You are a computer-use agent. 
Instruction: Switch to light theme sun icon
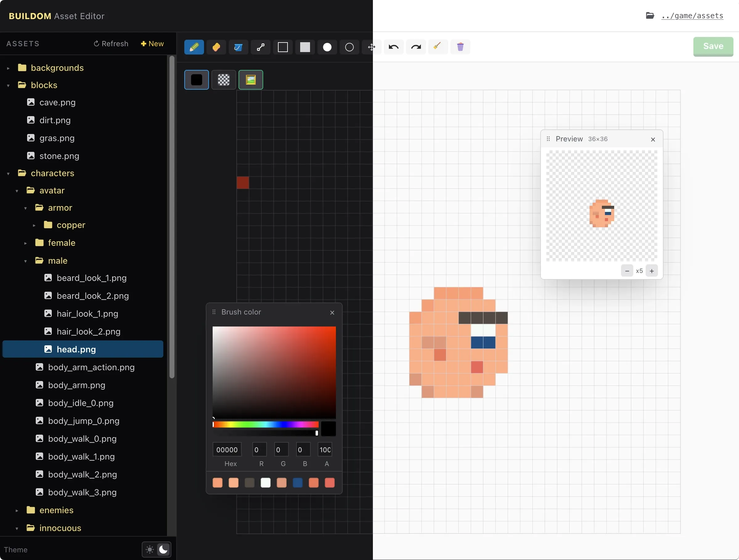pyautogui.click(x=150, y=549)
